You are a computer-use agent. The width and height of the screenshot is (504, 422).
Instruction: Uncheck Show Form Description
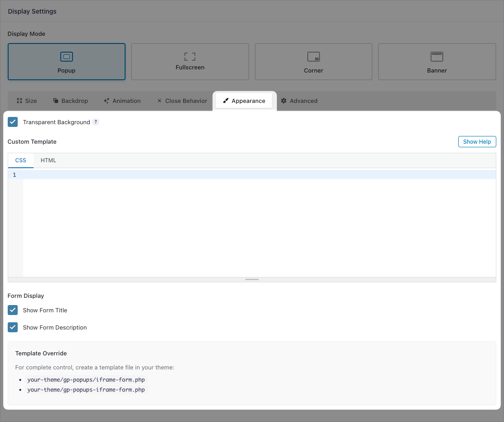pyautogui.click(x=13, y=327)
